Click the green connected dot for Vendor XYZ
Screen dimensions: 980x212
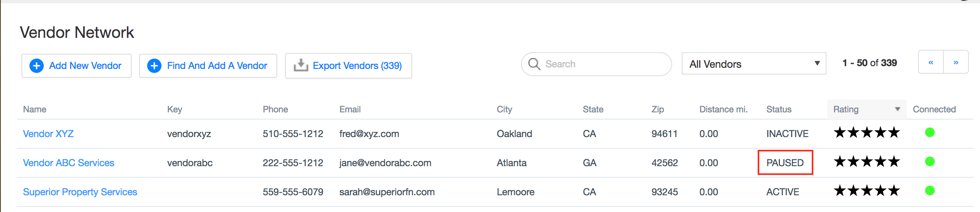[x=929, y=133]
